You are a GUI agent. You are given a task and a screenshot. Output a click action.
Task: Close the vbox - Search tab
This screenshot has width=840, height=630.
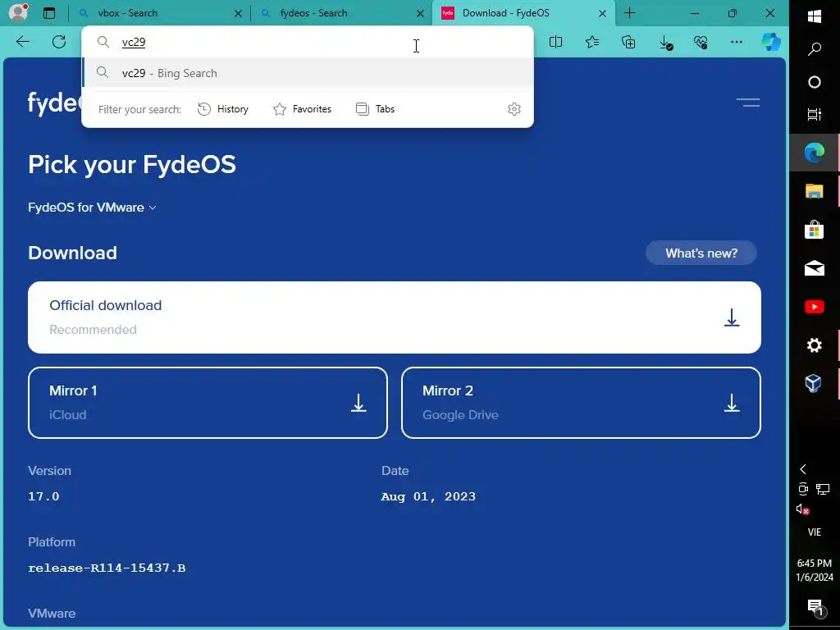pyautogui.click(x=239, y=13)
